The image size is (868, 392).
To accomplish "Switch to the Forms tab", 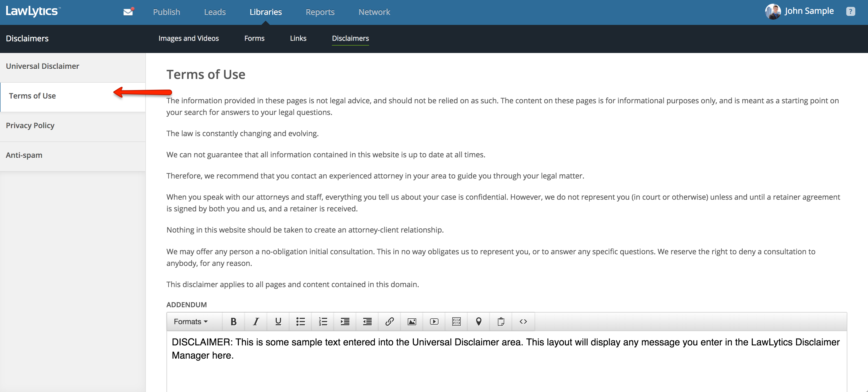I will pos(254,38).
